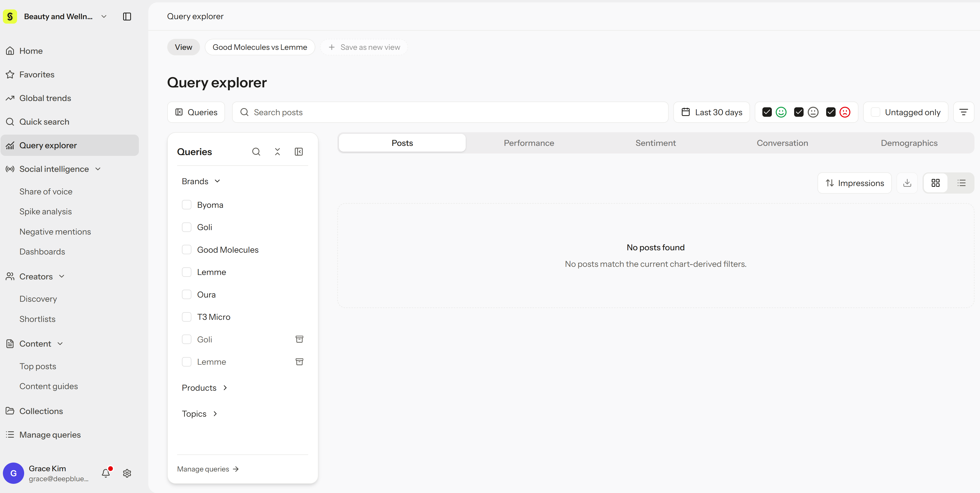Open Collections in sidebar
This screenshot has width=980, height=493.
70,411
